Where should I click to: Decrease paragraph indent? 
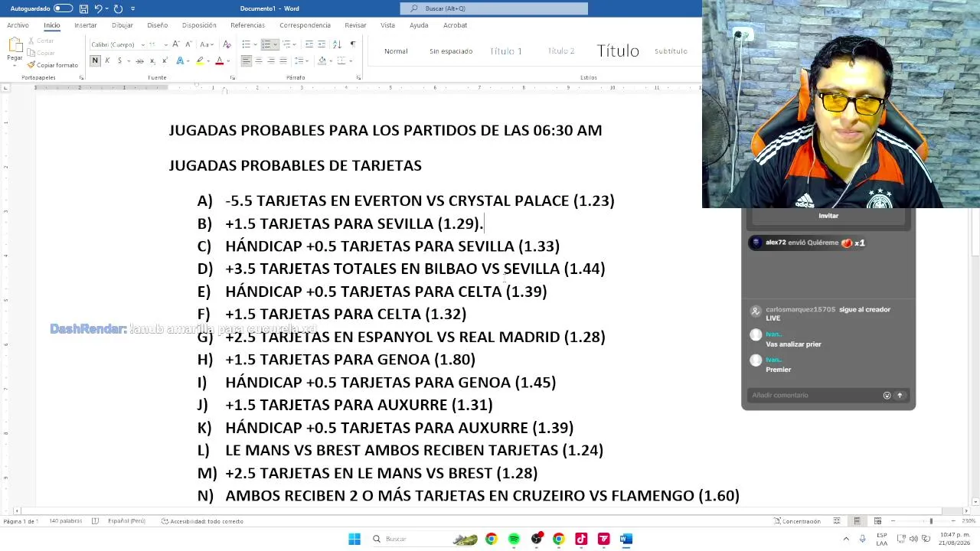(x=309, y=44)
